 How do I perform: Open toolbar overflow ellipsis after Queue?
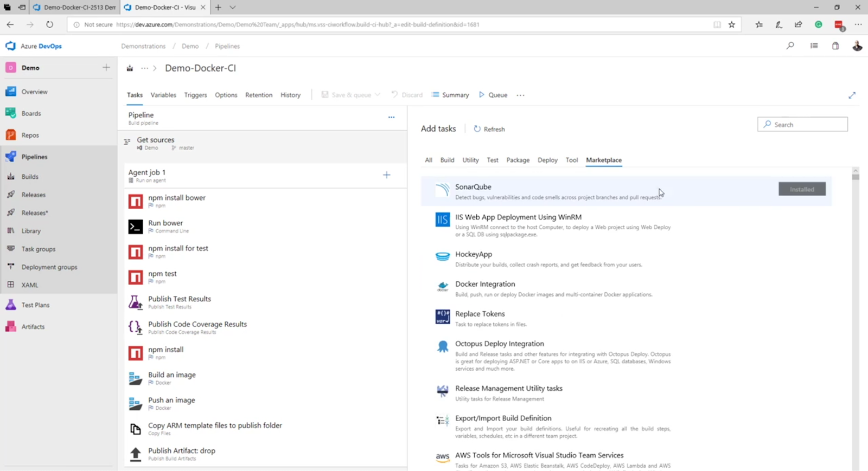(520, 95)
